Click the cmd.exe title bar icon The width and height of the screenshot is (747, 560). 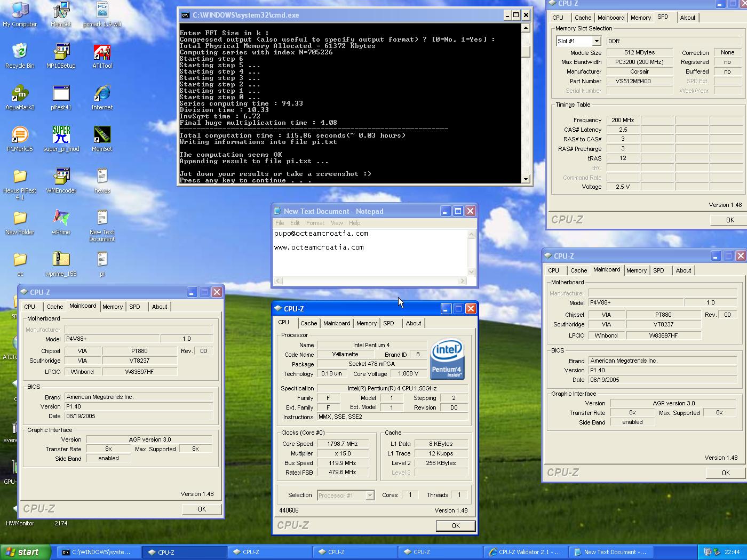[185, 15]
